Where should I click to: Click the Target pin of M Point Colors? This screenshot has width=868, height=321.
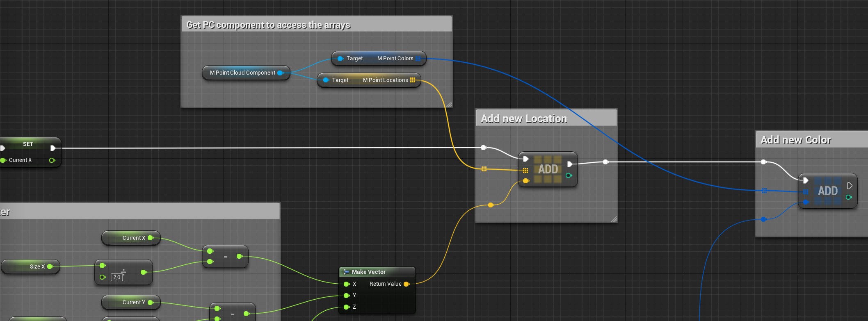[x=340, y=59]
